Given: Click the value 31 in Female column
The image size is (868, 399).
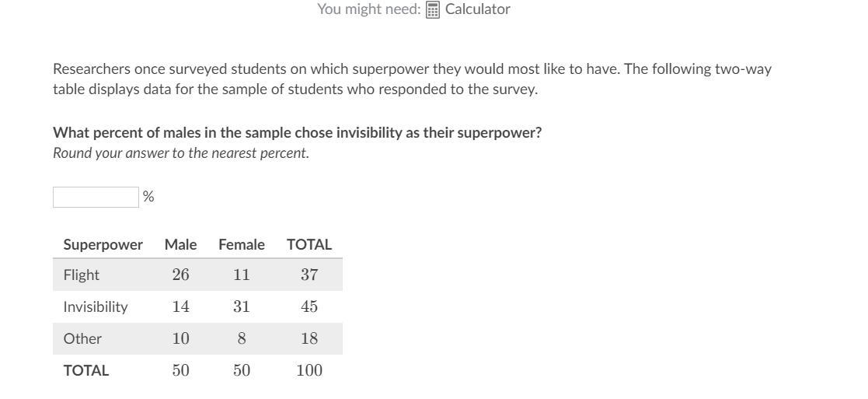Looking at the screenshot, I should (241, 306).
